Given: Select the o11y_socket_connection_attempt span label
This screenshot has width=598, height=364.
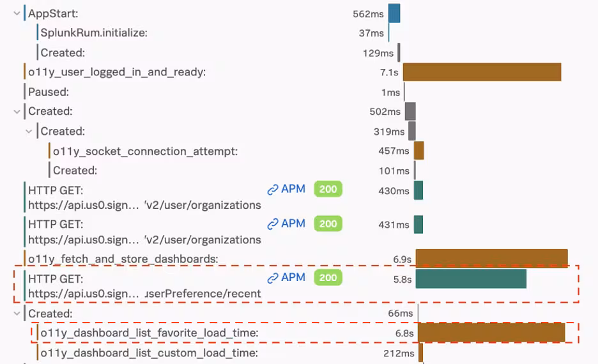Looking at the screenshot, I should pyautogui.click(x=145, y=151).
